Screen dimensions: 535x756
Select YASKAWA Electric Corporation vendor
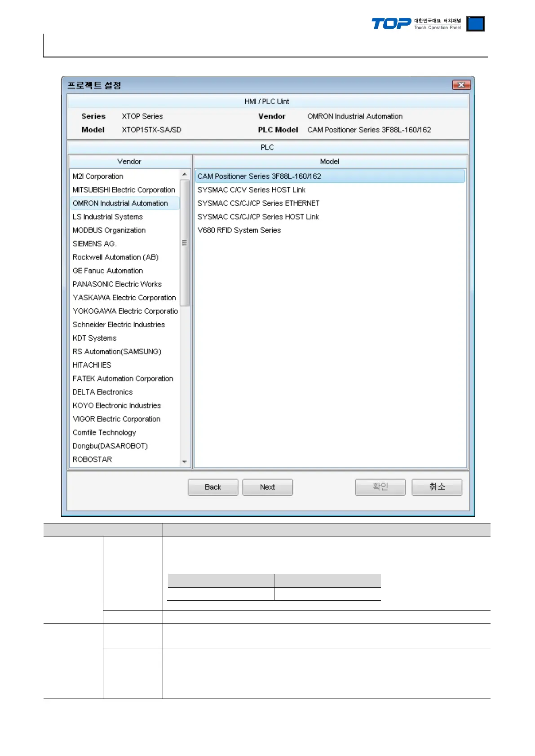(x=125, y=298)
